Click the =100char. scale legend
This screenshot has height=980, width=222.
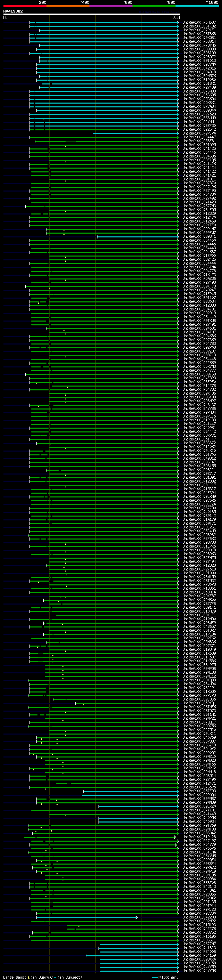165,977
